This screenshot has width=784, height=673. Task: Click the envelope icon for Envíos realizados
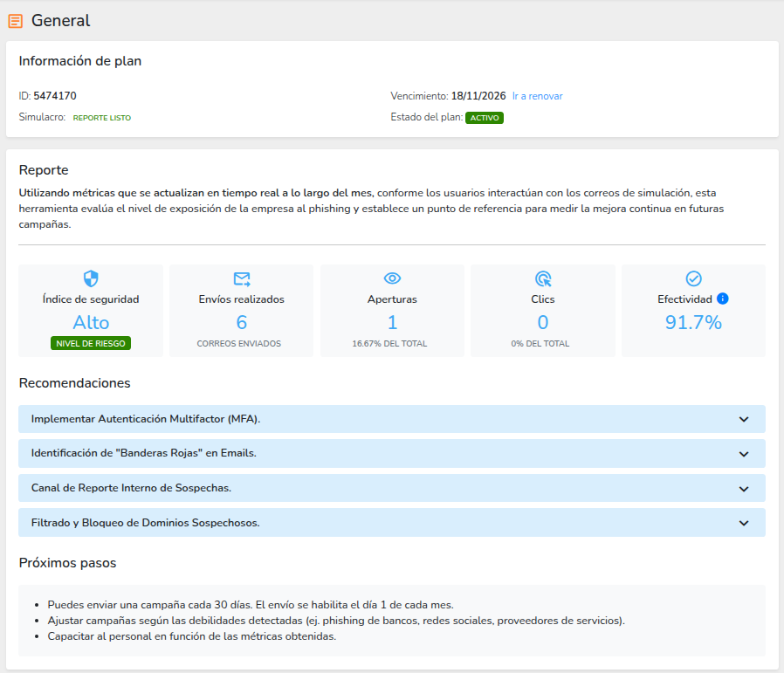pyautogui.click(x=242, y=278)
